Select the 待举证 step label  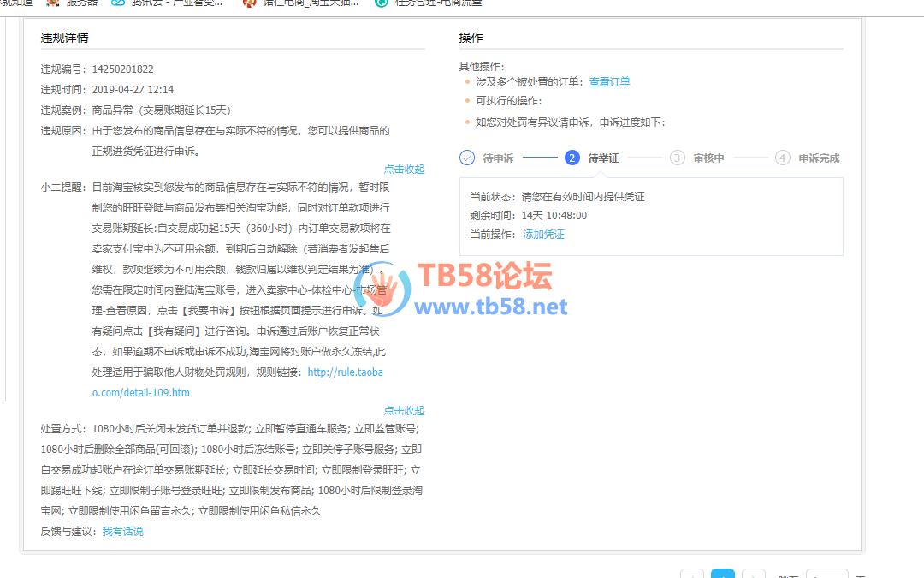coord(603,158)
